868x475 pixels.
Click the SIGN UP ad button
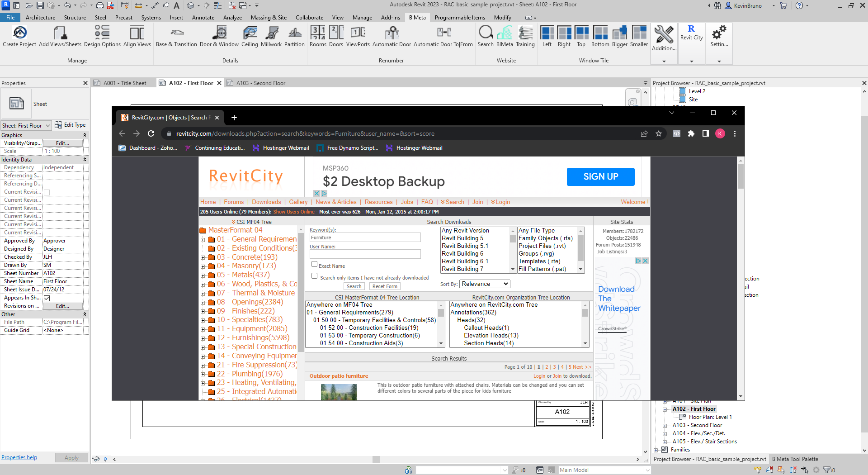click(x=600, y=177)
